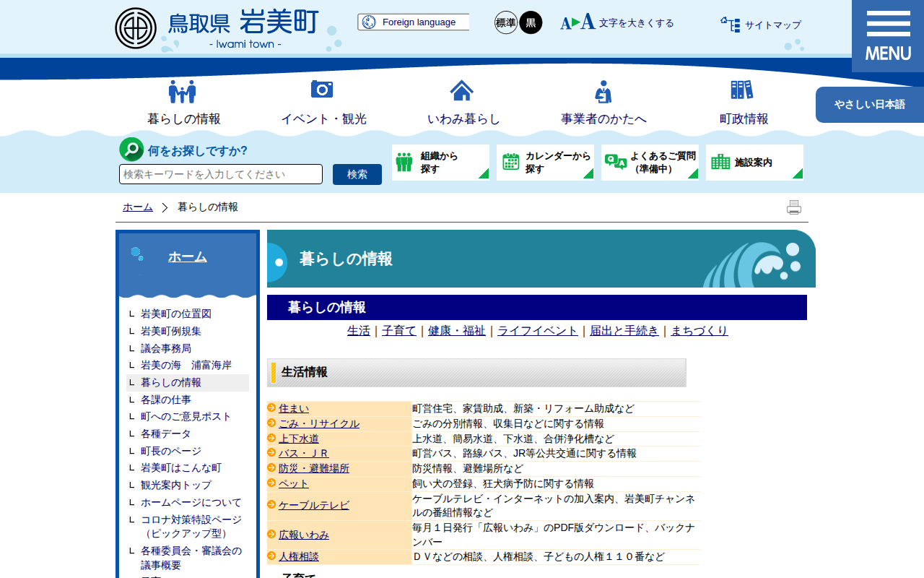Image resolution: width=924 pixels, height=578 pixels.
Task: Select コロナ対策特設ページ in the sidebar
Action: click(x=191, y=527)
